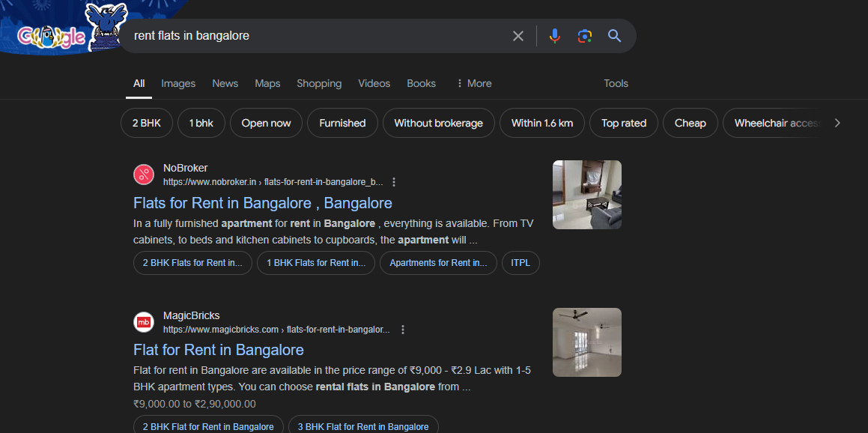This screenshot has height=433, width=868.
Task: Open the NoBroker furnished room thumbnail
Action: point(587,195)
